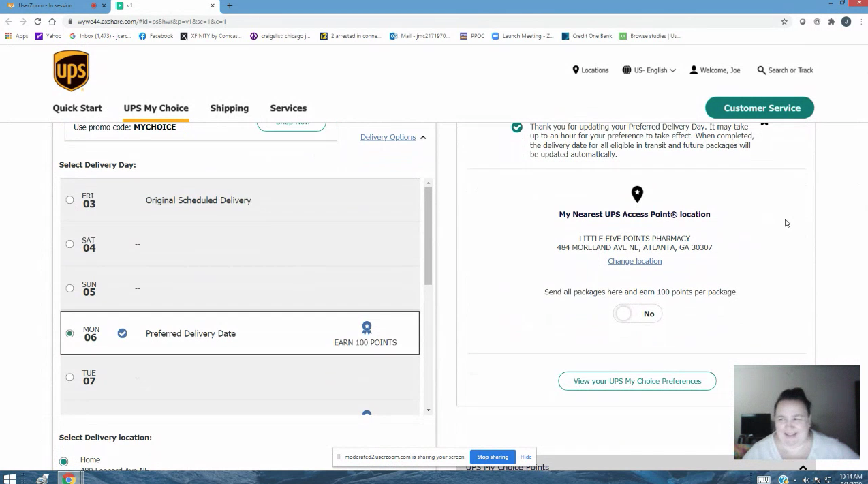Viewport: 868px width, 484px height.
Task: Toggle the send all packages No switch
Action: (637, 314)
